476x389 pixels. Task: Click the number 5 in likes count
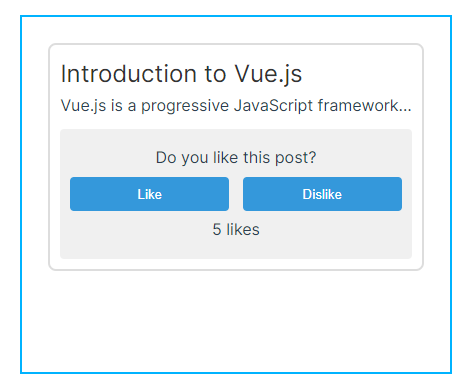coord(217,230)
